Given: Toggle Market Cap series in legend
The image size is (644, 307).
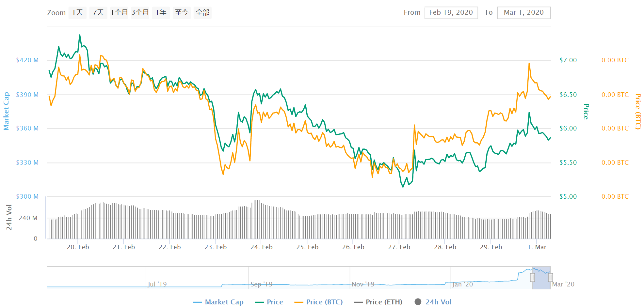Looking at the screenshot, I should point(218,302).
